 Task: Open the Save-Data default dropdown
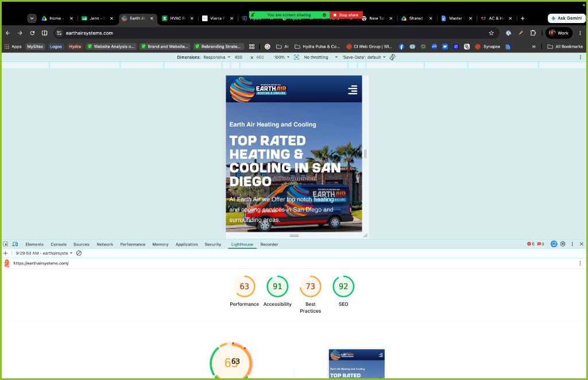tap(363, 57)
